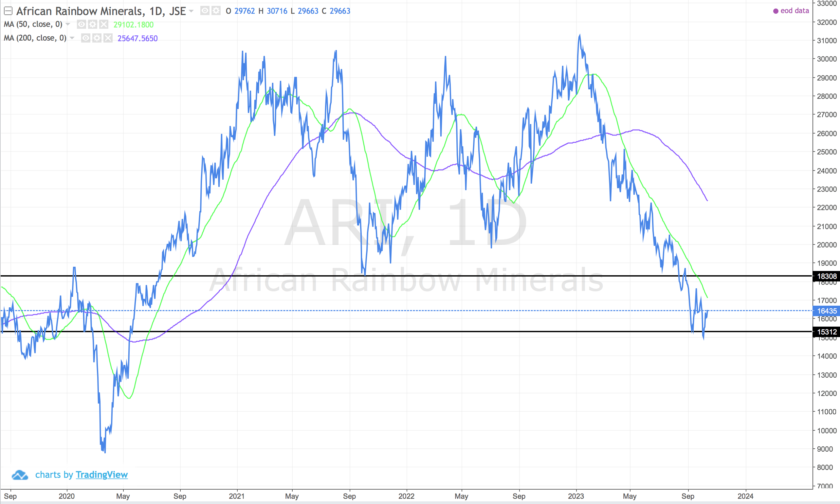
Task: Remove the MA 200 indicator
Action: coord(108,38)
